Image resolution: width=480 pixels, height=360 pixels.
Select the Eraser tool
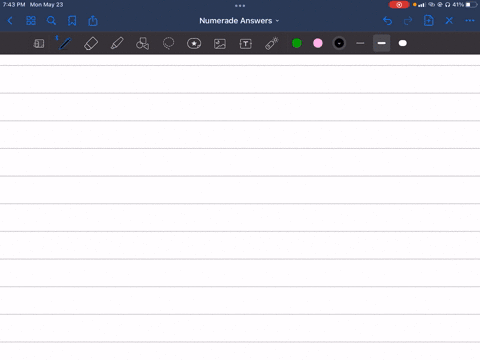(91, 43)
